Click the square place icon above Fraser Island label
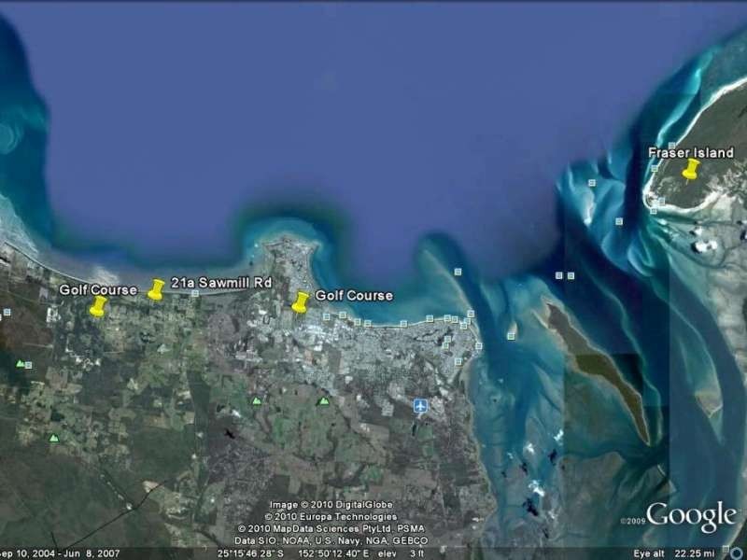This screenshot has width=747, height=560. (x=671, y=146)
